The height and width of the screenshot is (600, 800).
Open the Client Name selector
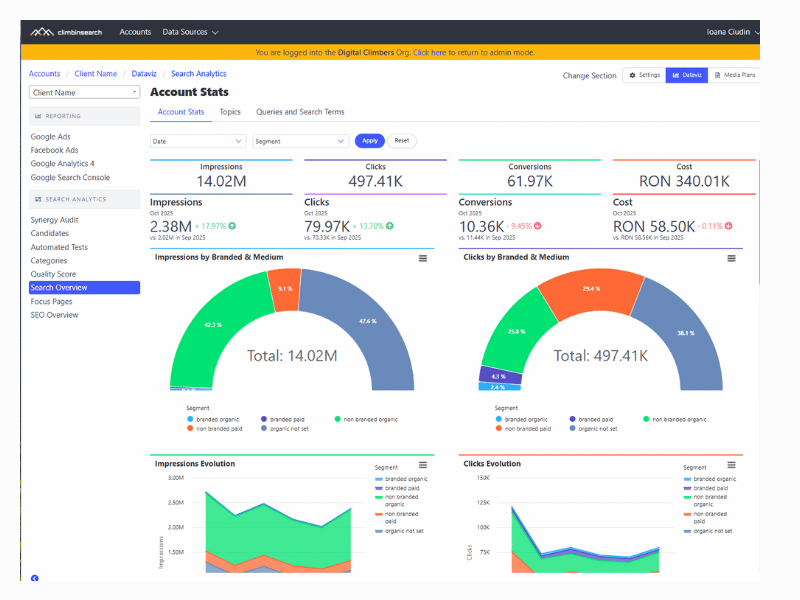click(83, 92)
